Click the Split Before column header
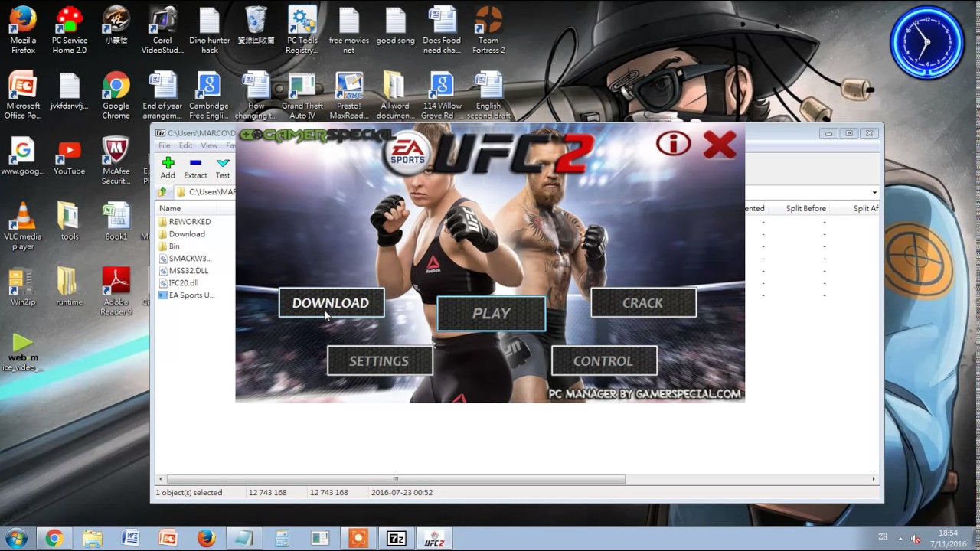This screenshot has width=980, height=551. (x=805, y=208)
